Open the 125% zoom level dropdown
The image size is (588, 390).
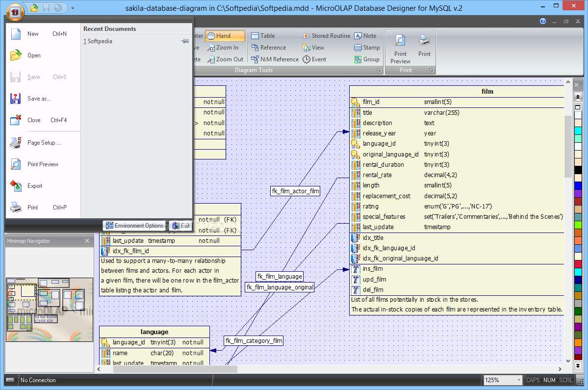click(x=519, y=380)
